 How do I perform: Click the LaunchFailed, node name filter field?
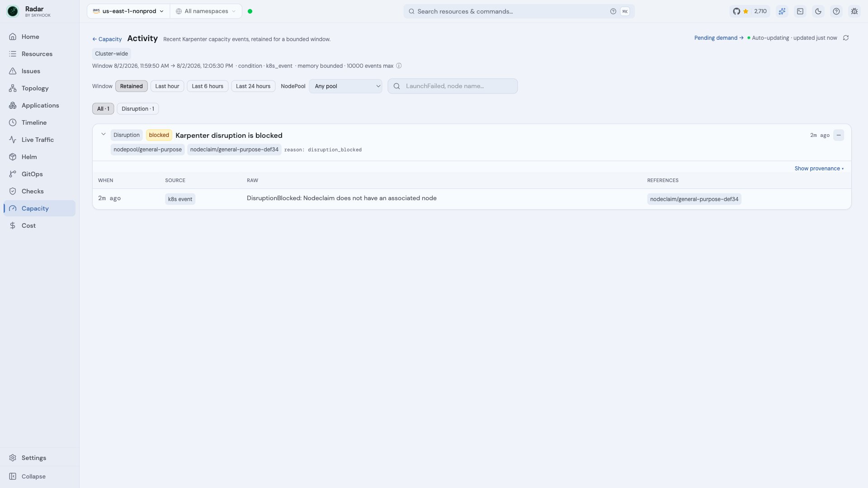click(453, 86)
